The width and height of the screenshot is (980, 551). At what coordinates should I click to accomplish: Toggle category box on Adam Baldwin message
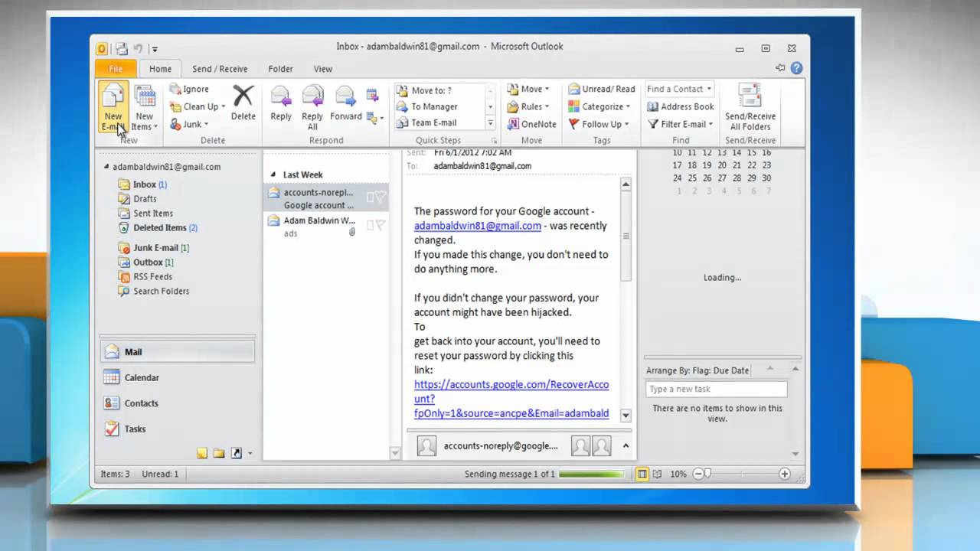coord(370,225)
